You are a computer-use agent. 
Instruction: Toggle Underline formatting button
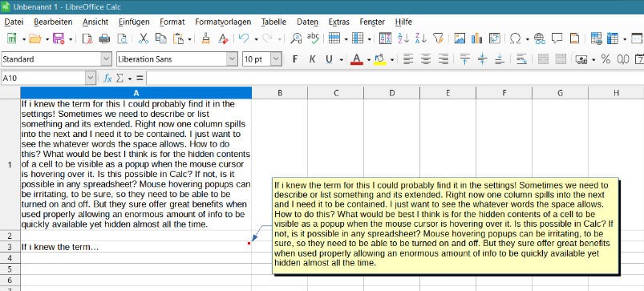[x=329, y=59]
